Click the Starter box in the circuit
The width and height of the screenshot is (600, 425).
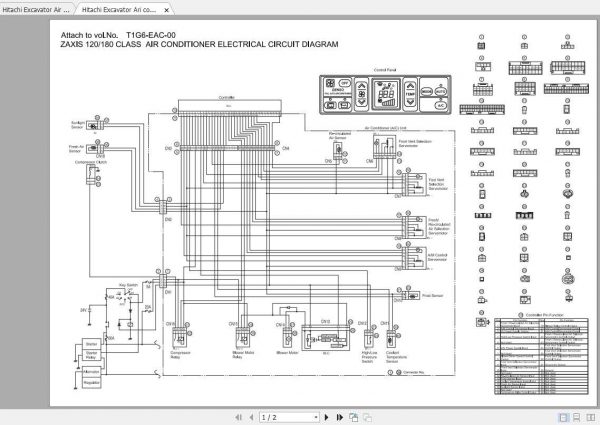(x=91, y=344)
